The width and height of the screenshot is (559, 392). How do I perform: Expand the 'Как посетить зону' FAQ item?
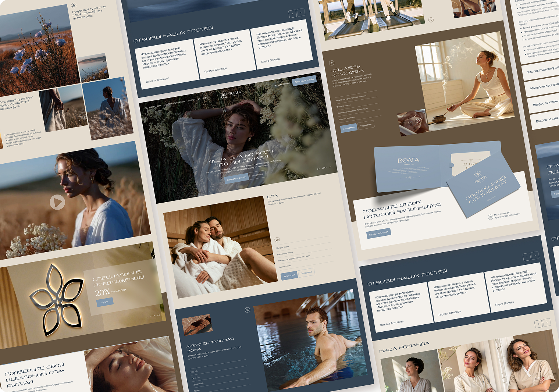[542, 70]
